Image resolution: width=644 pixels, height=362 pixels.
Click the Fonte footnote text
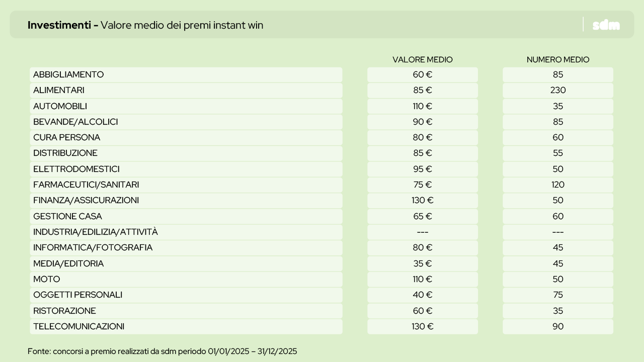[162, 351]
